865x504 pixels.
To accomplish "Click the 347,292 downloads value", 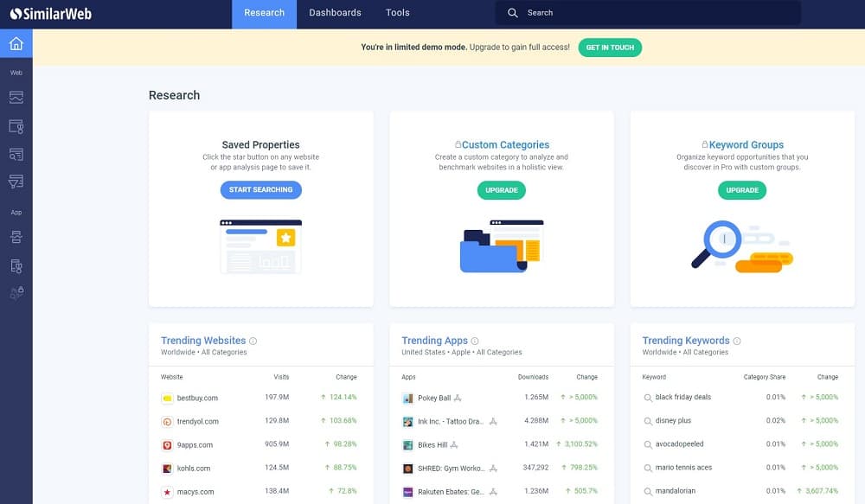I will (535, 468).
